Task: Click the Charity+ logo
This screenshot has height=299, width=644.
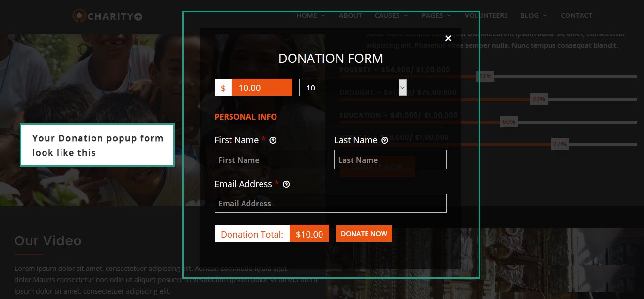Action: pyautogui.click(x=107, y=16)
